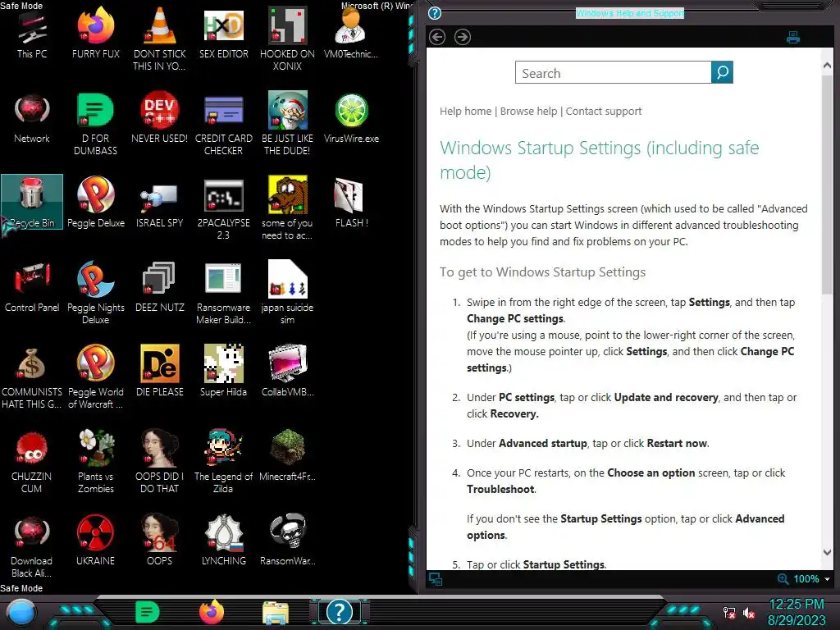Launch the Peggle Deluxe shortcut

pos(95,202)
